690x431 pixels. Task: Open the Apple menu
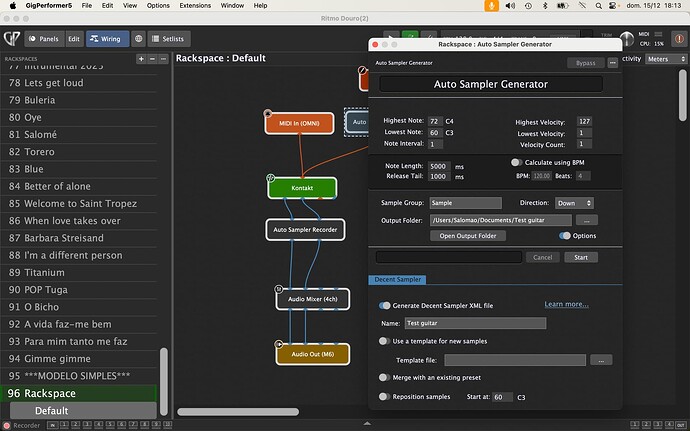(x=13, y=6)
